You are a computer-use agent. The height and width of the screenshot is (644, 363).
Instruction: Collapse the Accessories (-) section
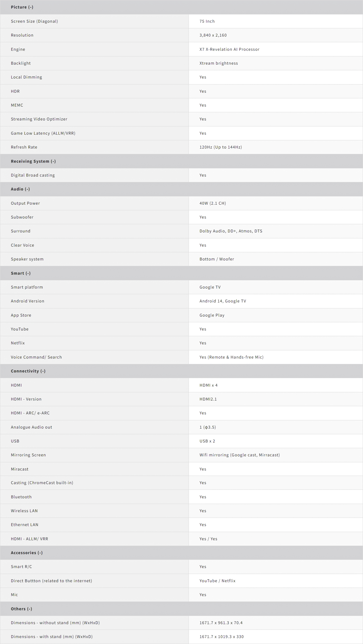[x=27, y=553]
